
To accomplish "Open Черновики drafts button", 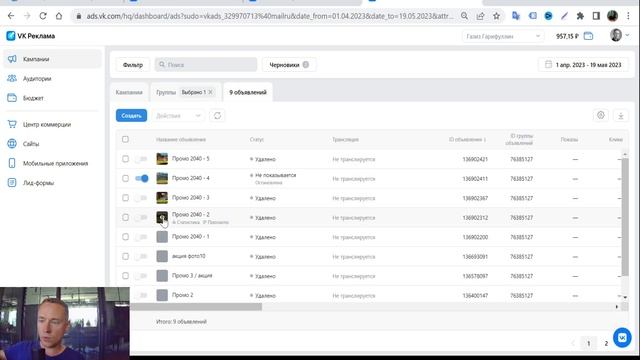I will click(x=289, y=65).
